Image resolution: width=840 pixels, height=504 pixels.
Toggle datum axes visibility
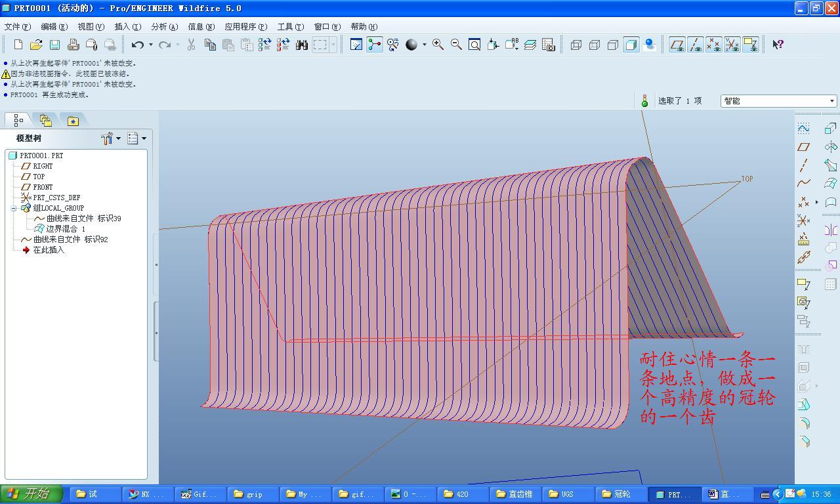(x=696, y=45)
